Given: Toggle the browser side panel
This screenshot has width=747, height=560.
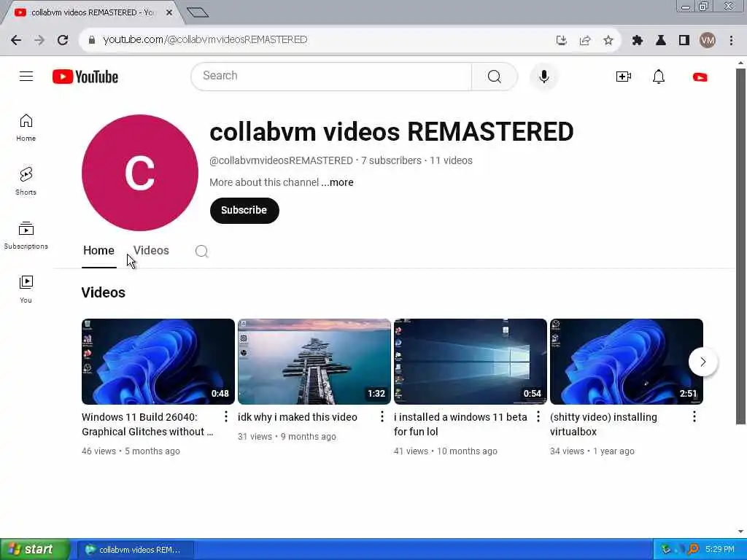Looking at the screenshot, I should [x=684, y=40].
